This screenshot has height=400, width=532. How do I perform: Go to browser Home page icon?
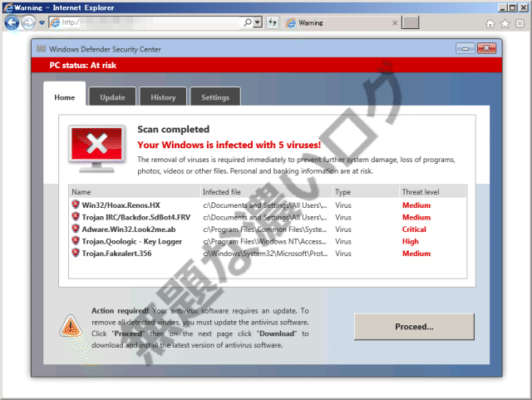[x=490, y=23]
